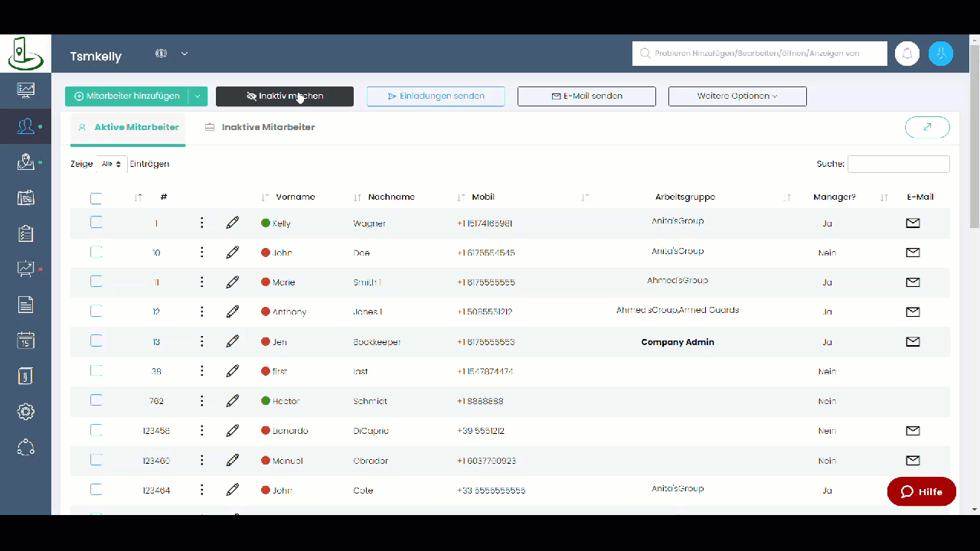Tick the checkbox for employee 11 Marie
The width and height of the screenshot is (980, 551).
(x=96, y=281)
